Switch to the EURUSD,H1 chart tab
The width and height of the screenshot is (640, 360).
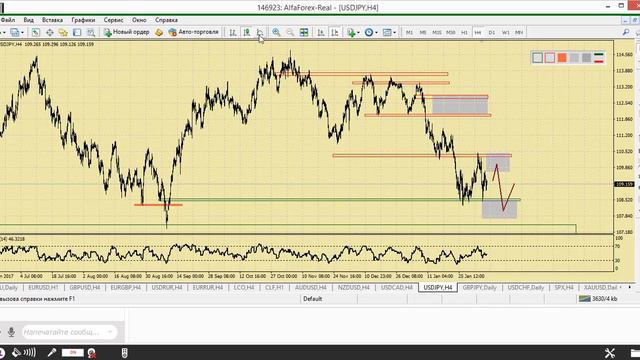[43, 287]
